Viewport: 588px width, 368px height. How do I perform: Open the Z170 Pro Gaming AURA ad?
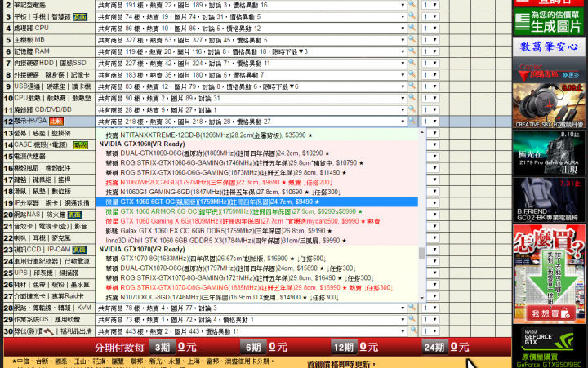(x=549, y=153)
